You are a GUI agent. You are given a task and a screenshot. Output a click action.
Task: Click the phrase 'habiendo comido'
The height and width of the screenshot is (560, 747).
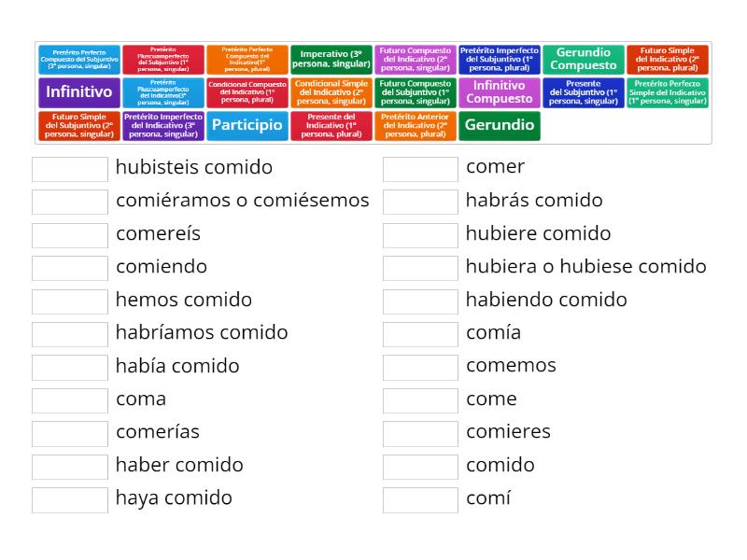click(x=546, y=301)
